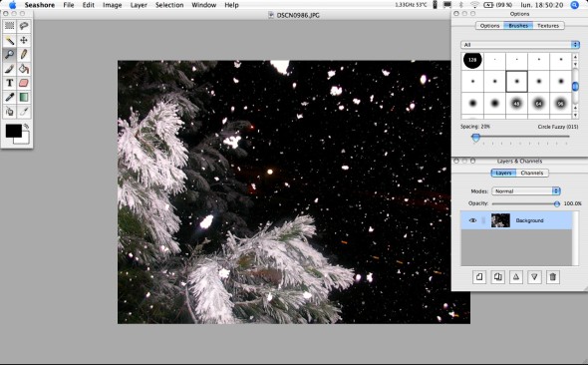Switch to the Channels tab

point(532,173)
